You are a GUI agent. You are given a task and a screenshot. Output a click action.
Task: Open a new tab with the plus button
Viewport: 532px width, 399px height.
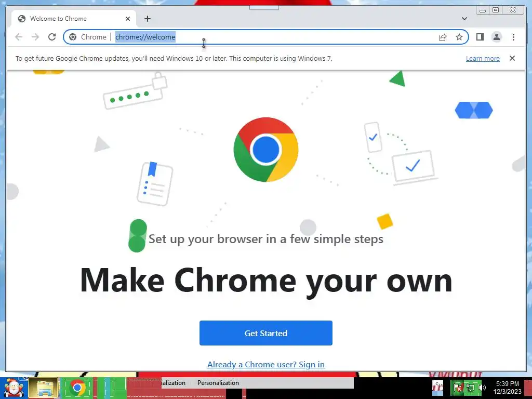tap(147, 19)
